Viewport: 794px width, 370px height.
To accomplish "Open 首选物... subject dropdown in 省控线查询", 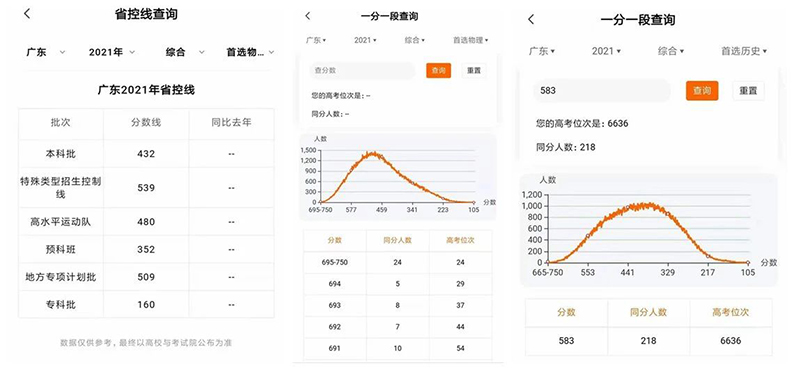I will pos(250,52).
